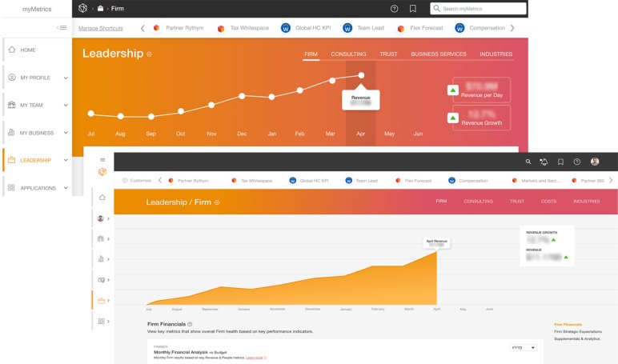The image size is (618, 364).
Task: Select the HOME menu item
Action: pyautogui.click(x=37, y=50)
